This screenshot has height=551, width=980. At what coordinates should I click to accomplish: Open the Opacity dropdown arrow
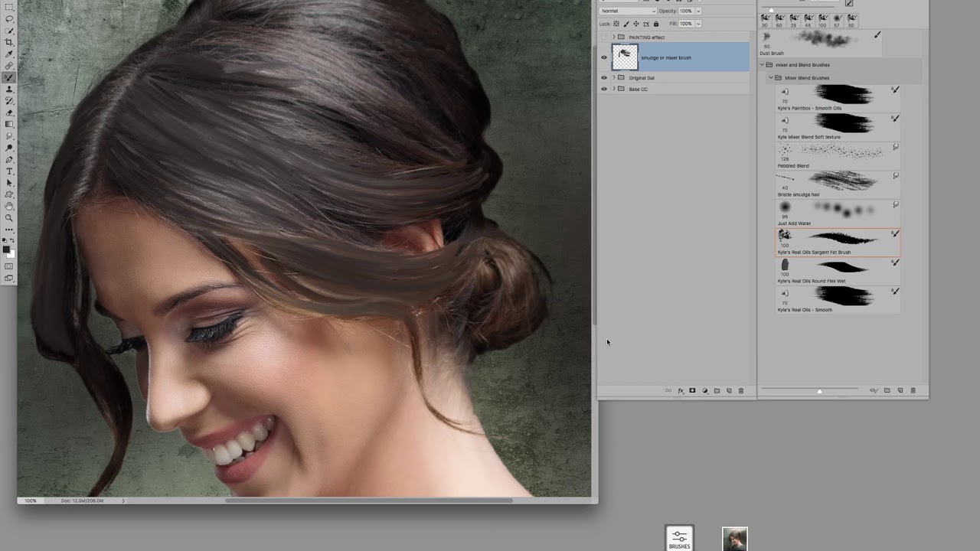coord(698,11)
